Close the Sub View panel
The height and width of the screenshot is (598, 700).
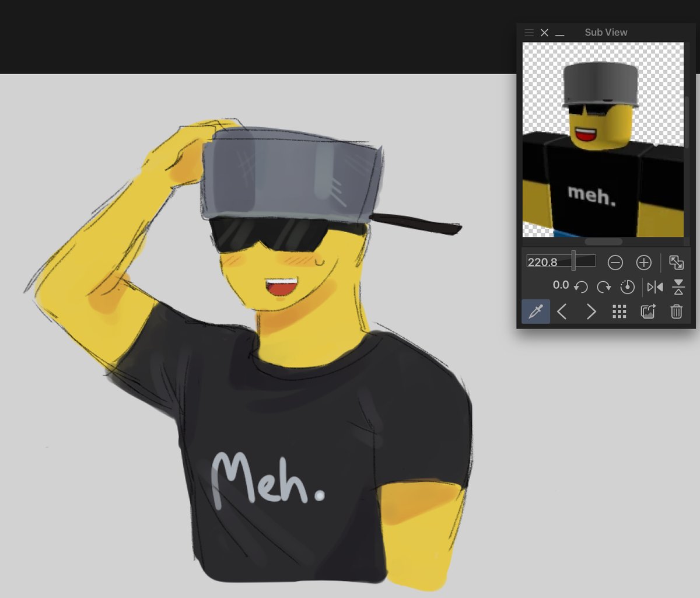pos(544,33)
